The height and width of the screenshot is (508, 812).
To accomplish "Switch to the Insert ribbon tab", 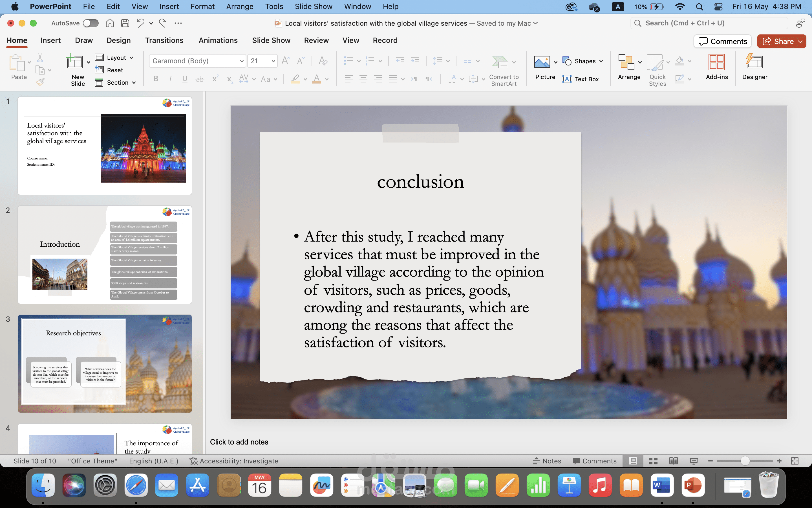I will [x=51, y=40].
